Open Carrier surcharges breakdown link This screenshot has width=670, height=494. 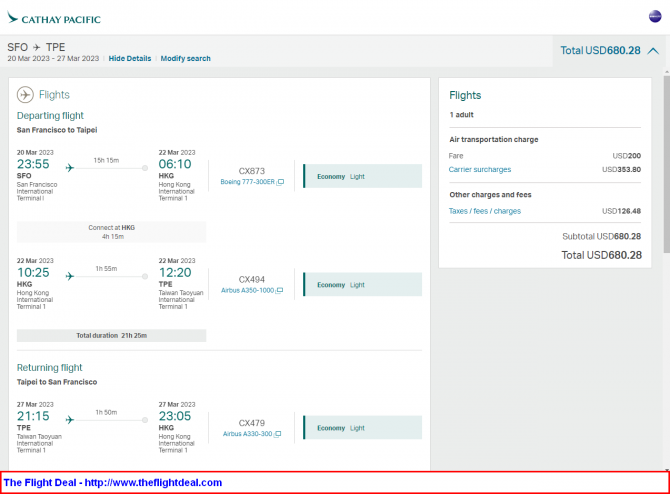(479, 169)
